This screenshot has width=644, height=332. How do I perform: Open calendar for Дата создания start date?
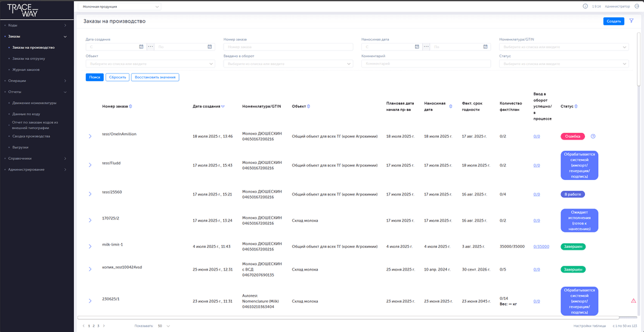(x=141, y=46)
